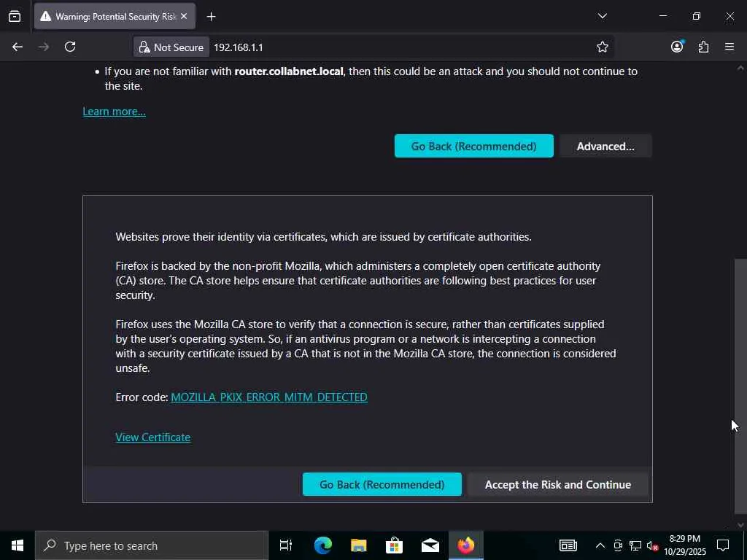Select the Warning: Potential Security Risk tab
The width and height of the screenshot is (747, 560).
115,16
